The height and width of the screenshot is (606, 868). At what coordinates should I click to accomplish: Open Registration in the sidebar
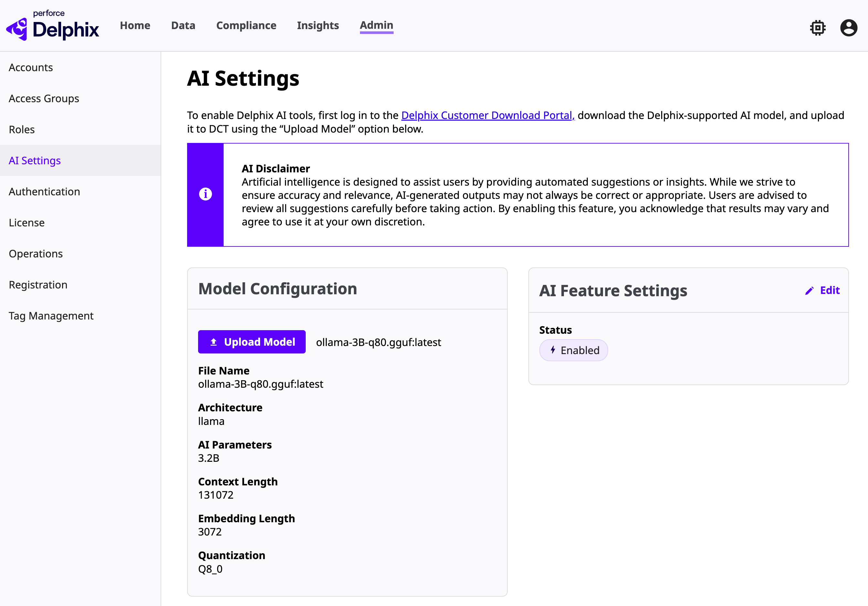tap(80, 285)
